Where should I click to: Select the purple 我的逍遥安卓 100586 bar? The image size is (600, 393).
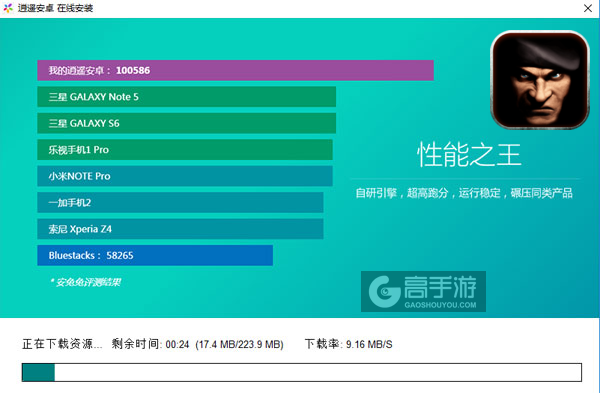coord(235,70)
